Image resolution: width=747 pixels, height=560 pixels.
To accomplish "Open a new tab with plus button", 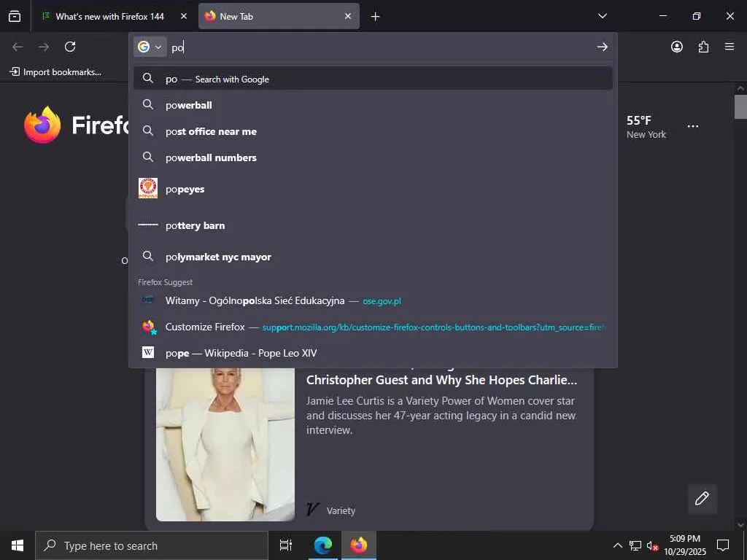I will coord(376,17).
